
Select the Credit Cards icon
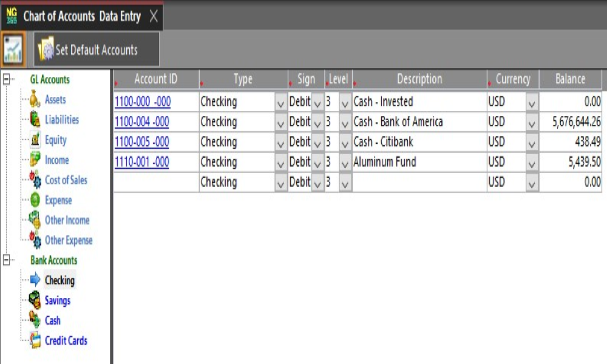(x=35, y=340)
